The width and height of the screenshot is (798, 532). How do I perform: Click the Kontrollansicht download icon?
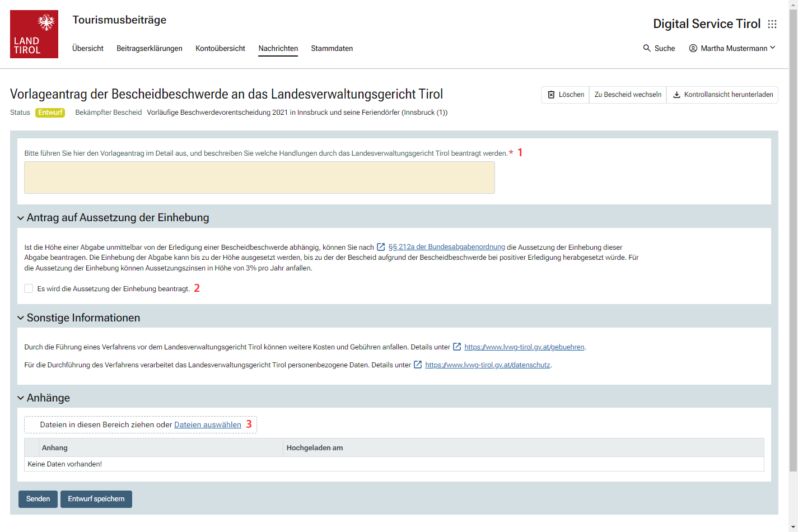(x=676, y=95)
